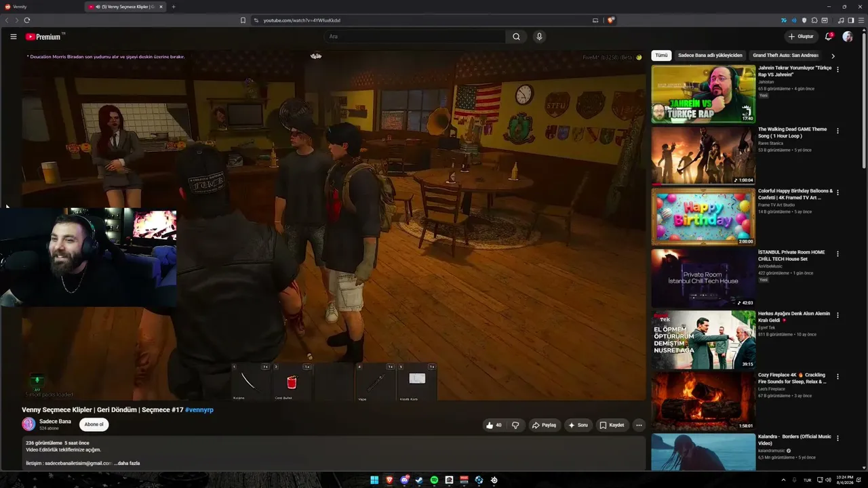Open the TUR keyboard language indicator
The image size is (868, 488).
(807, 480)
